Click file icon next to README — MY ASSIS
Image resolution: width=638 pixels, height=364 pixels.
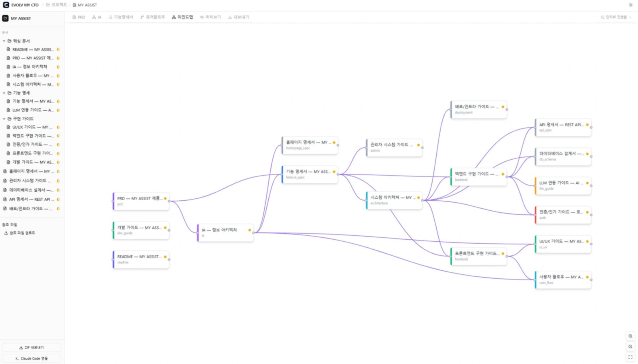[8, 49]
